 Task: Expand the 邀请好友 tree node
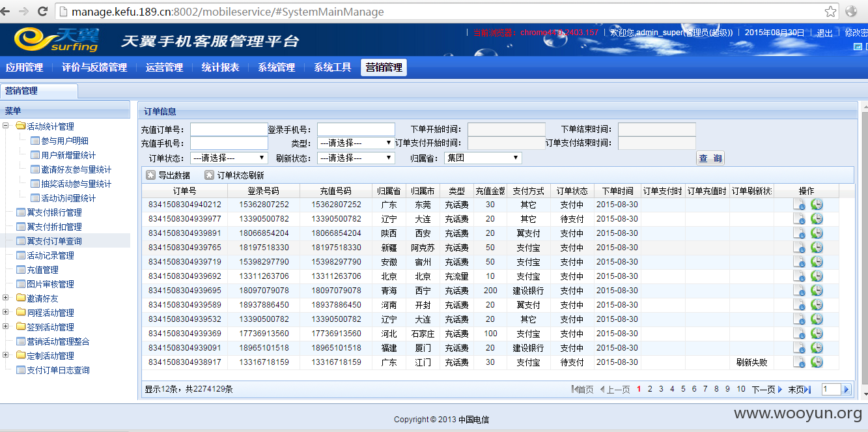pyautogui.click(x=6, y=298)
